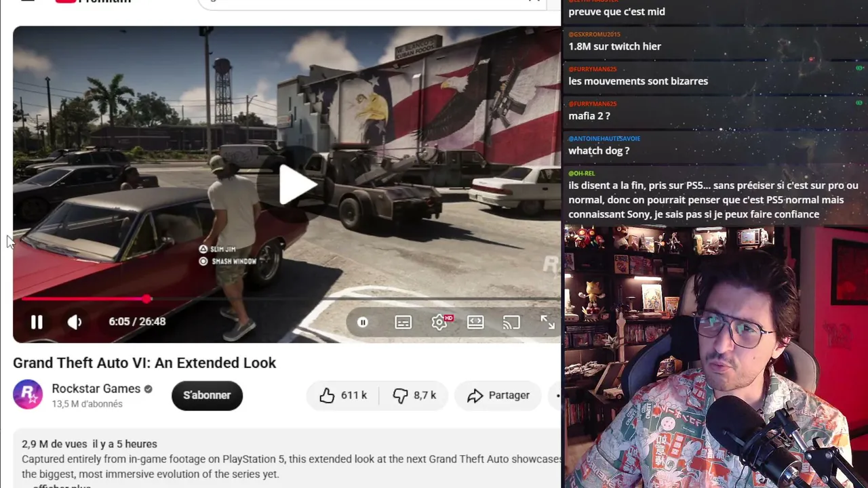
Task: Click chat message 'whatch dog ?'
Action: point(599,150)
